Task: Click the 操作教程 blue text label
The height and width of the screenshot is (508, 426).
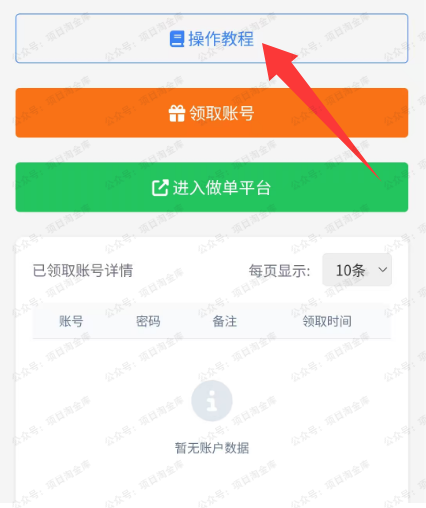Action: (x=221, y=39)
